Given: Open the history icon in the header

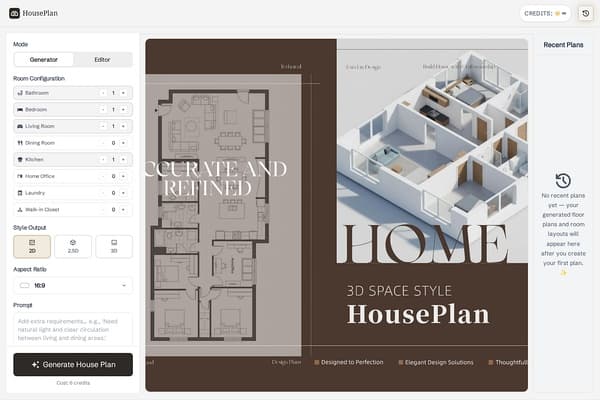Looking at the screenshot, I should click(585, 13).
